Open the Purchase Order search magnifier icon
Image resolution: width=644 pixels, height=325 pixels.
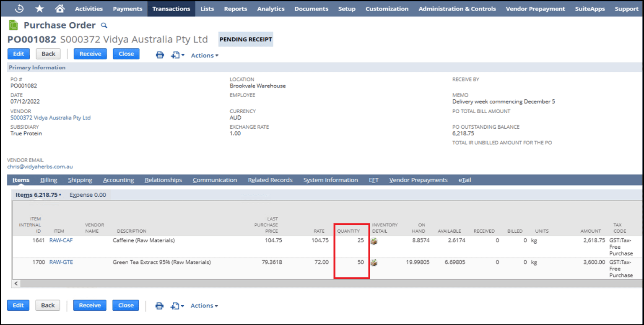coord(103,25)
